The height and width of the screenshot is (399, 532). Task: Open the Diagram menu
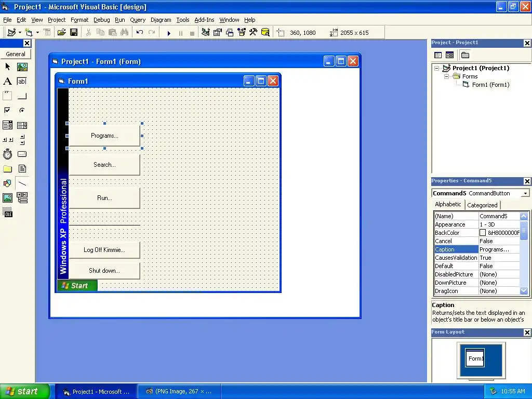[x=161, y=20]
